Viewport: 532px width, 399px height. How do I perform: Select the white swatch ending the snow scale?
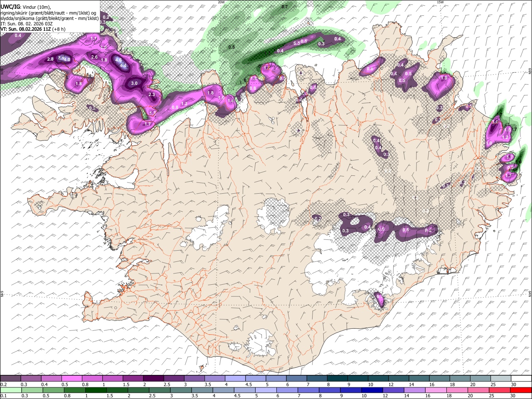click(521, 379)
